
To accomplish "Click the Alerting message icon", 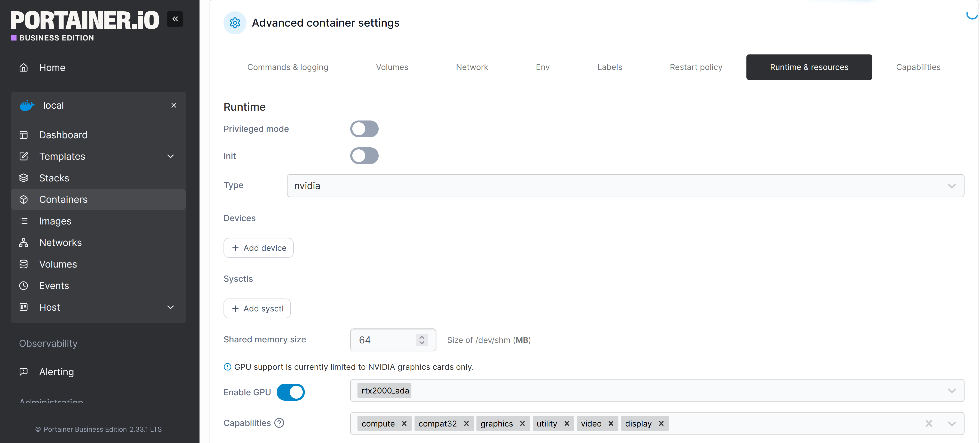I will pos(23,372).
